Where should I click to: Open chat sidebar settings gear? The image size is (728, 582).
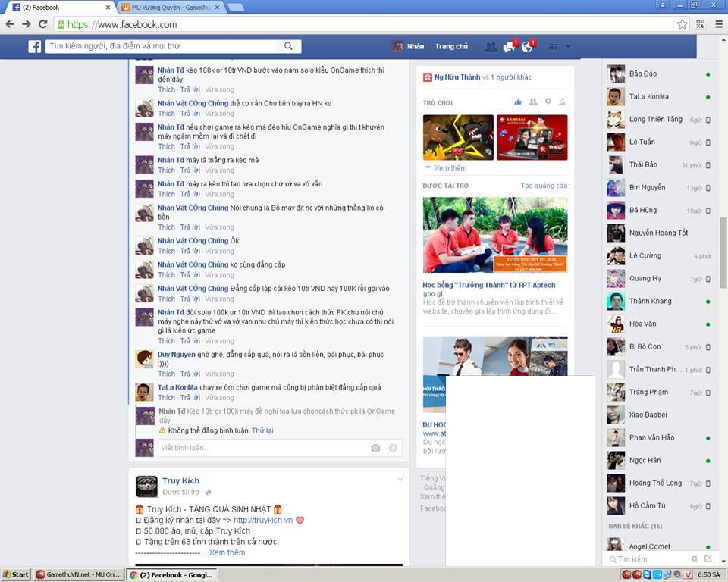[x=694, y=559]
